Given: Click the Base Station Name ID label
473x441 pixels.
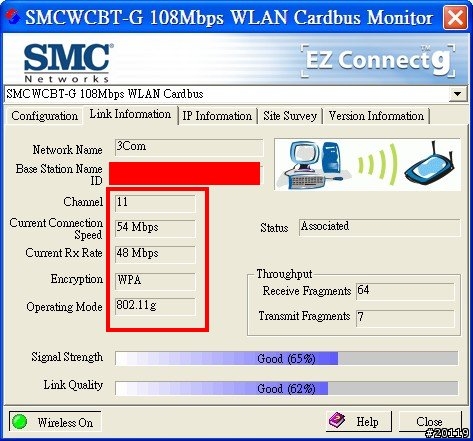Looking at the screenshot, I should click(x=59, y=174).
